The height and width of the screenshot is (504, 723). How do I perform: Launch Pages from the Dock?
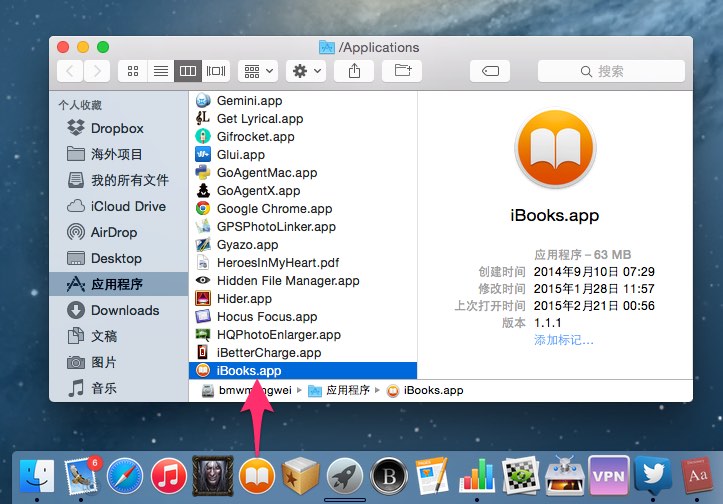pyautogui.click(x=432, y=476)
